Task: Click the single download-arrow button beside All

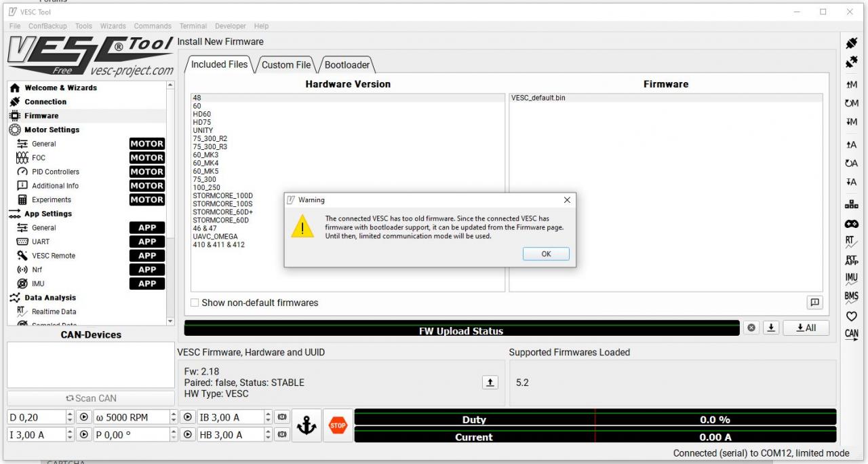Action: [x=771, y=328]
